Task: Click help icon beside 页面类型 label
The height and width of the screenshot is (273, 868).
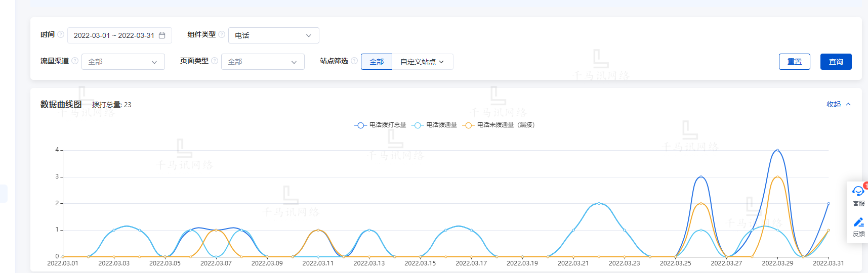Action: [x=215, y=61]
